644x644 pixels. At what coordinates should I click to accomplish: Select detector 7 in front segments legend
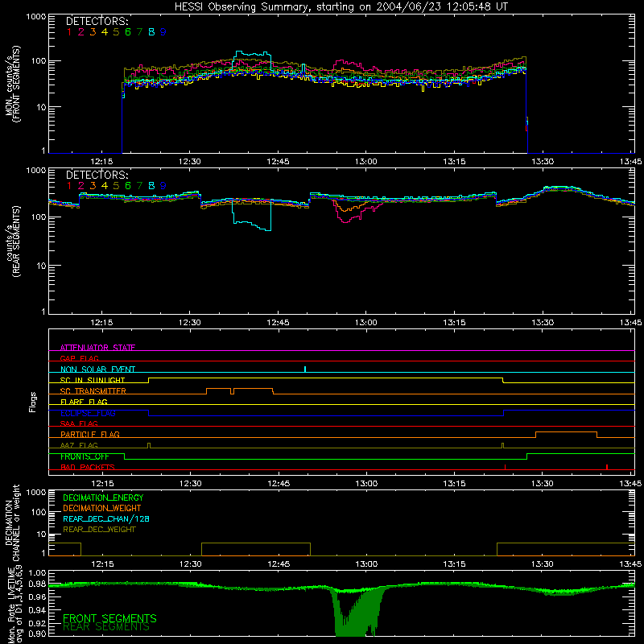[x=139, y=32]
